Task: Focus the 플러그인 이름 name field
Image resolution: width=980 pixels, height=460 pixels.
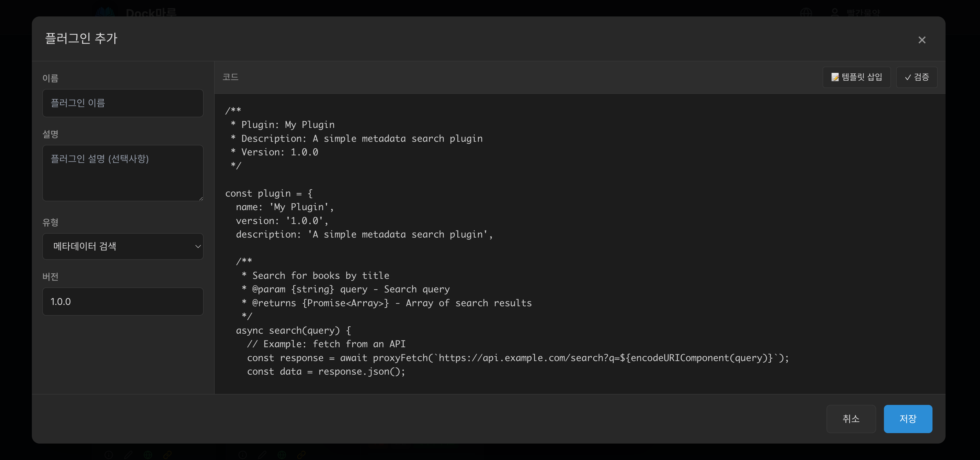Action: tap(122, 103)
